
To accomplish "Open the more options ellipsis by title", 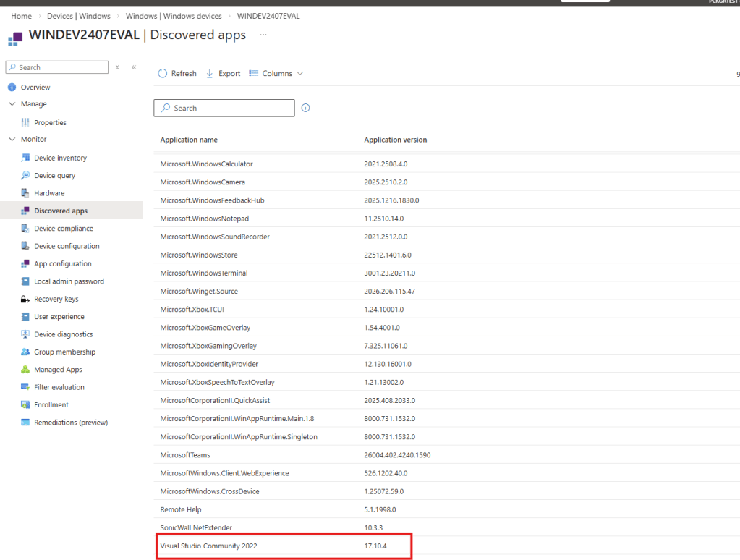I will 263,35.
